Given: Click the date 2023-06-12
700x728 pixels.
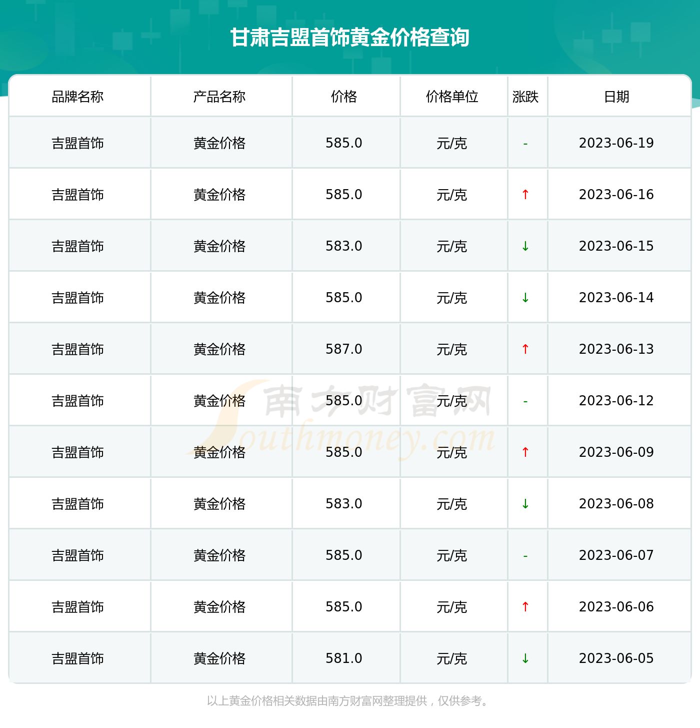Looking at the screenshot, I should pos(616,401).
